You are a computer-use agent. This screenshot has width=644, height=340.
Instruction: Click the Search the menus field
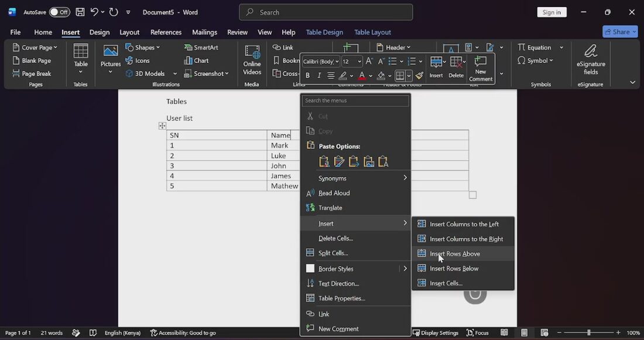coord(355,100)
